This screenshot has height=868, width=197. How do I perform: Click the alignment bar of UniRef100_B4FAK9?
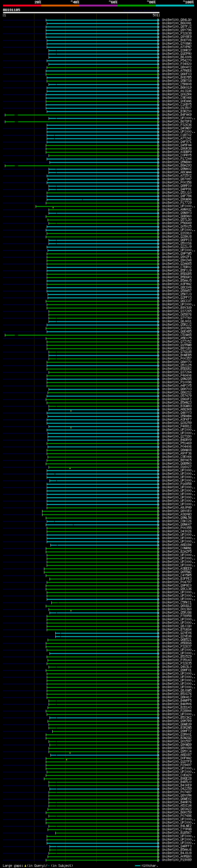[x=82, y=115]
